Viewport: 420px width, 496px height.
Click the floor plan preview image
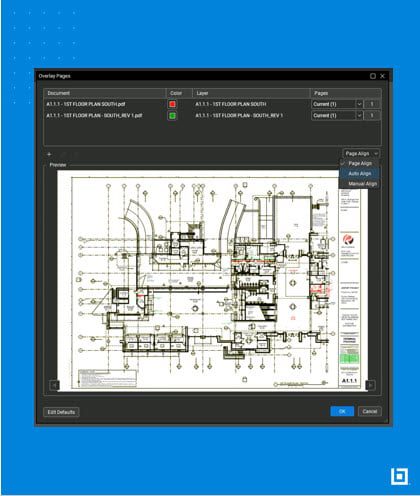pos(212,281)
